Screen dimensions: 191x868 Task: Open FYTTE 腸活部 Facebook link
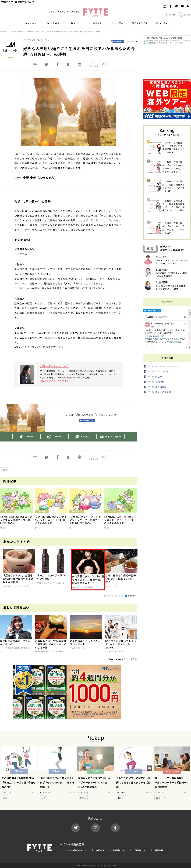pyautogui.click(x=155, y=376)
